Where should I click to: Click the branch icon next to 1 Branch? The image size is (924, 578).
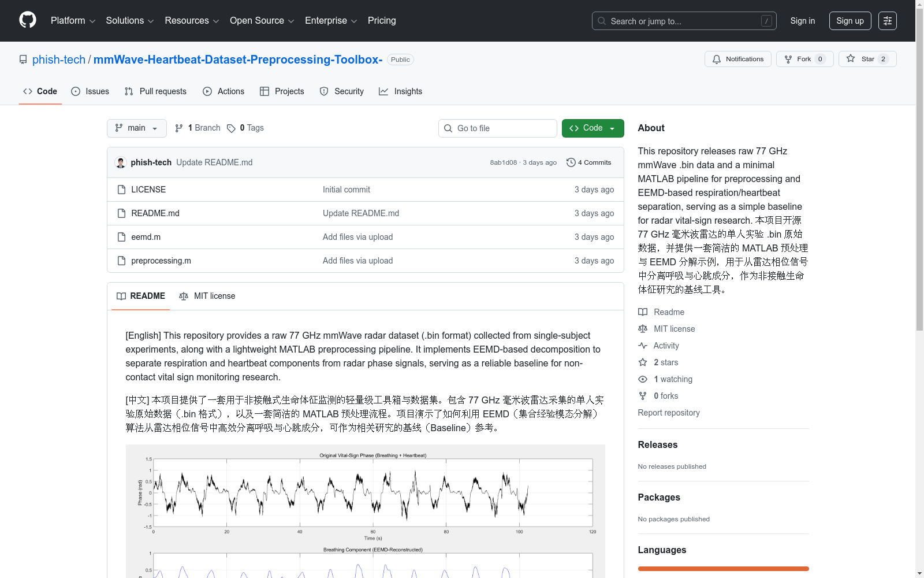click(x=179, y=128)
